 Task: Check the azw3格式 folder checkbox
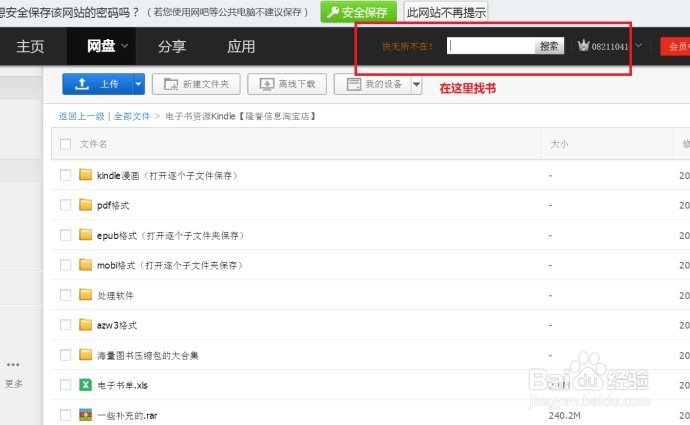(65, 325)
